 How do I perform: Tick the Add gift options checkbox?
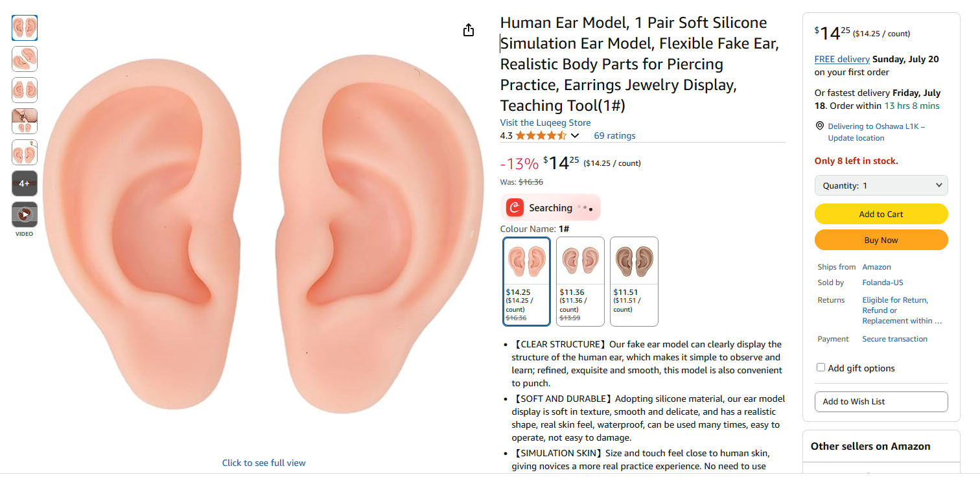click(x=821, y=367)
